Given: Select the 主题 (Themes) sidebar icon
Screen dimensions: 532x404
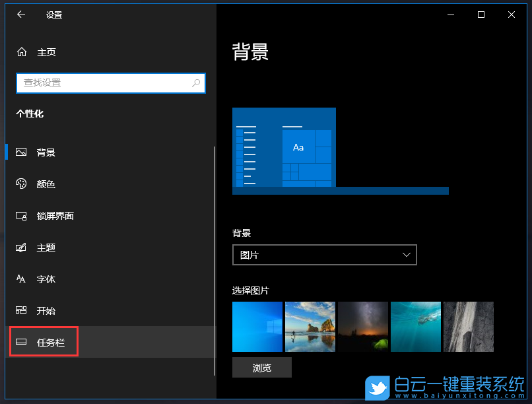Looking at the screenshot, I should pos(21,248).
